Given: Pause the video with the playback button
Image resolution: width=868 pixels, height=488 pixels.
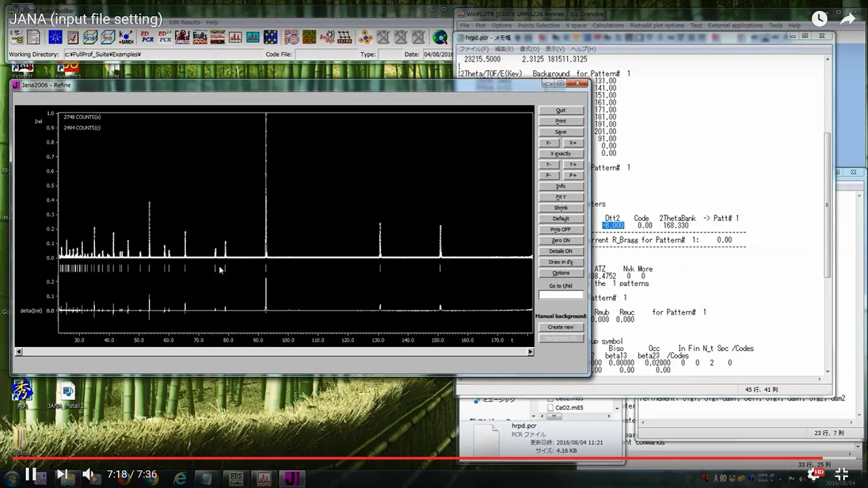Looking at the screenshot, I should (31, 474).
